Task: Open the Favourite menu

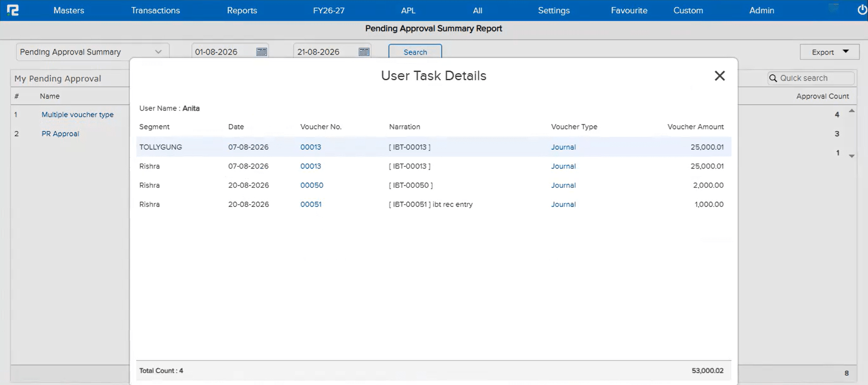Action: coord(629,10)
